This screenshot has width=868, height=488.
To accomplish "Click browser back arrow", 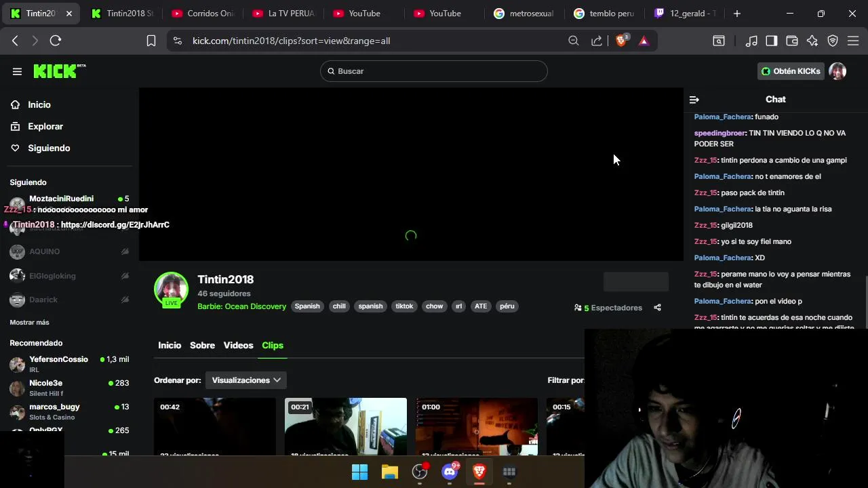I will (15, 41).
